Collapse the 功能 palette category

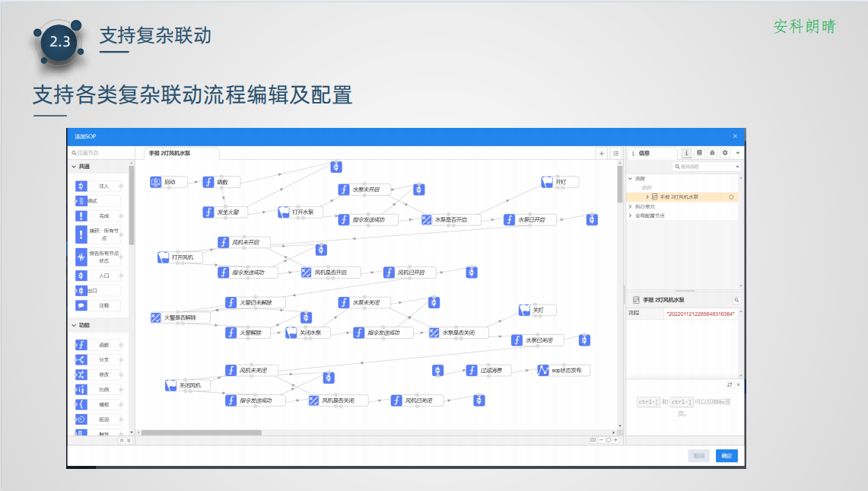pos(74,325)
